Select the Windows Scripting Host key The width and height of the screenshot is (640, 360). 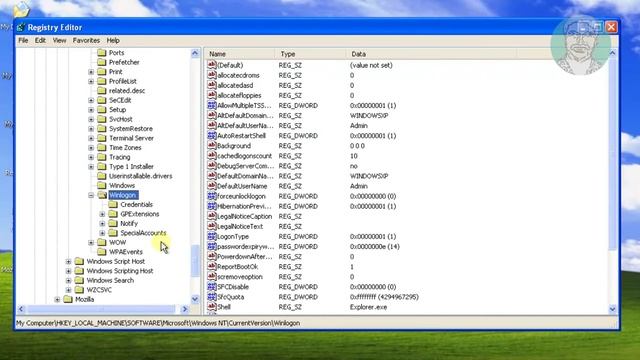pyautogui.click(x=120, y=271)
